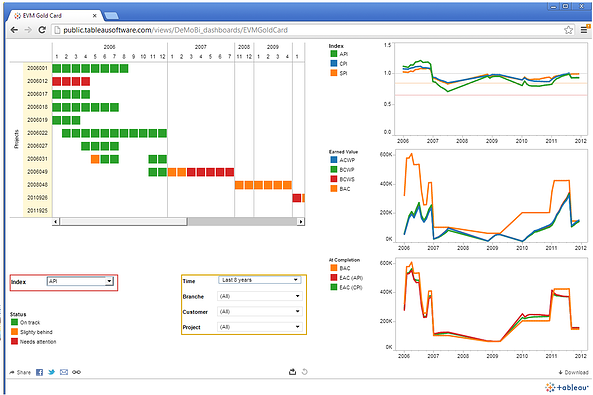
Task: Share dashboard on Facebook icon
Action: [39, 372]
